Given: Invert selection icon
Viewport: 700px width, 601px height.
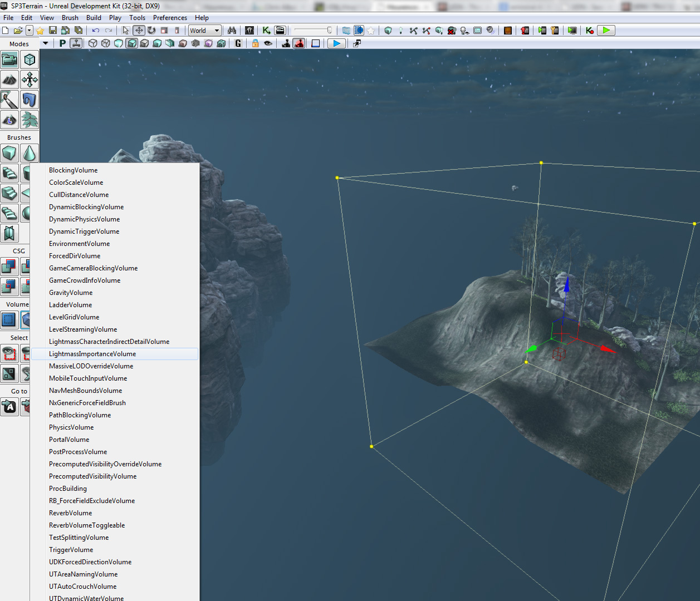Looking at the screenshot, I should (9, 373).
